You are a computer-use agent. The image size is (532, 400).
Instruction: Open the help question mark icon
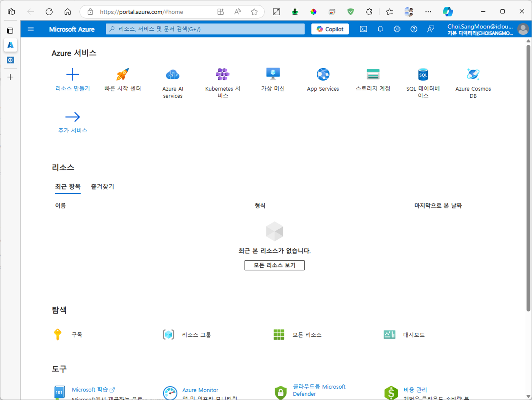click(x=414, y=29)
